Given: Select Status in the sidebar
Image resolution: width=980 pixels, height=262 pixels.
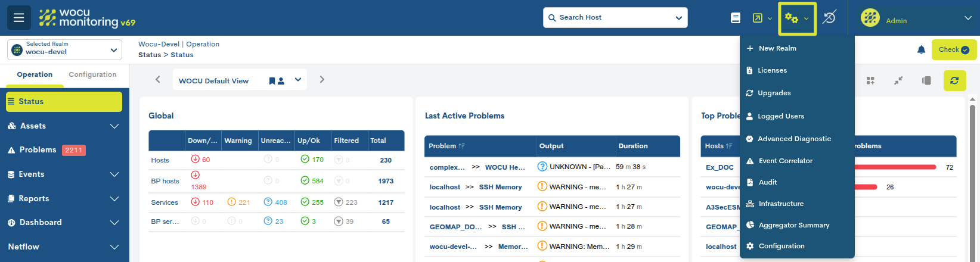Looking at the screenshot, I should pyautogui.click(x=64, y=101).
